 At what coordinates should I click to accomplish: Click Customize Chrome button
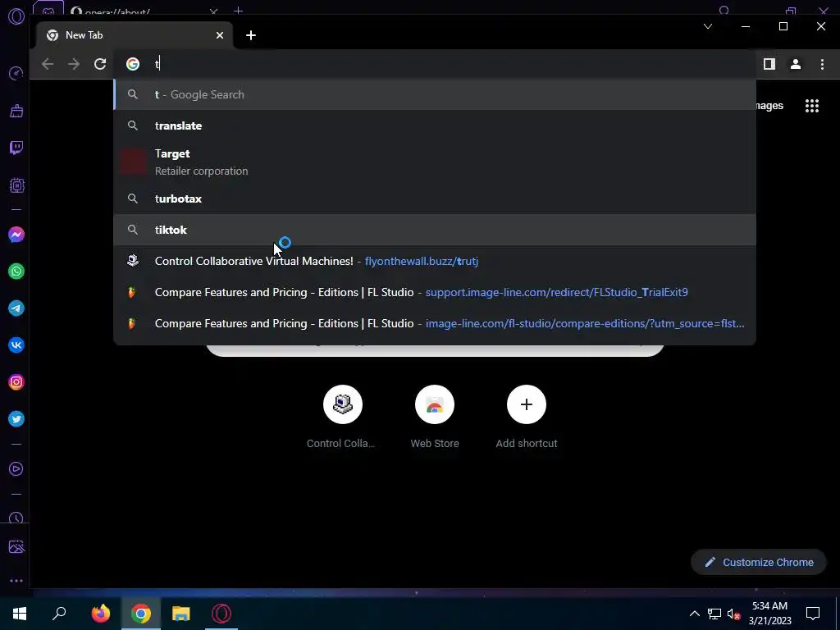(x=759, y=562)
